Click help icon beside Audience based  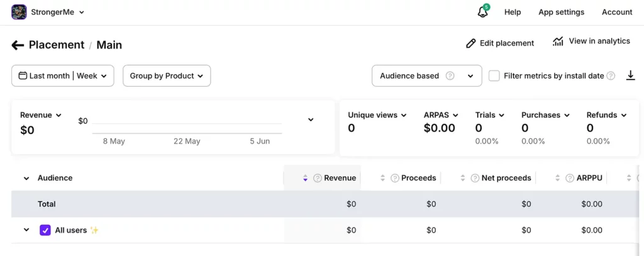450,76
